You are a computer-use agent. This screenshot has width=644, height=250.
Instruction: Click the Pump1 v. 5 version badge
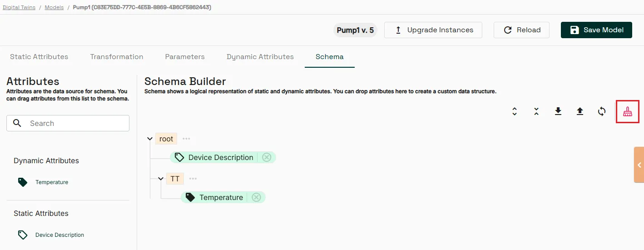pyautogui.click(x=355, y=30)
